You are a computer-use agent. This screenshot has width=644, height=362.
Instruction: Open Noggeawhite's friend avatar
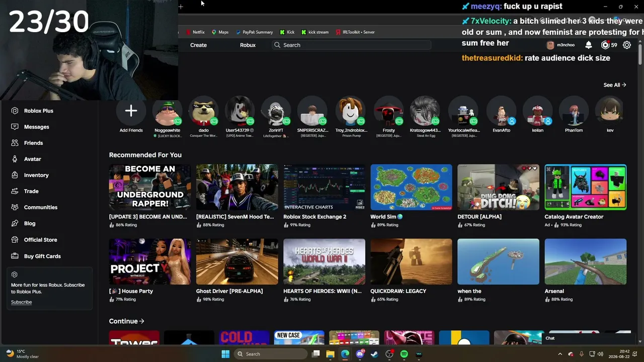(x=167, y=111)
